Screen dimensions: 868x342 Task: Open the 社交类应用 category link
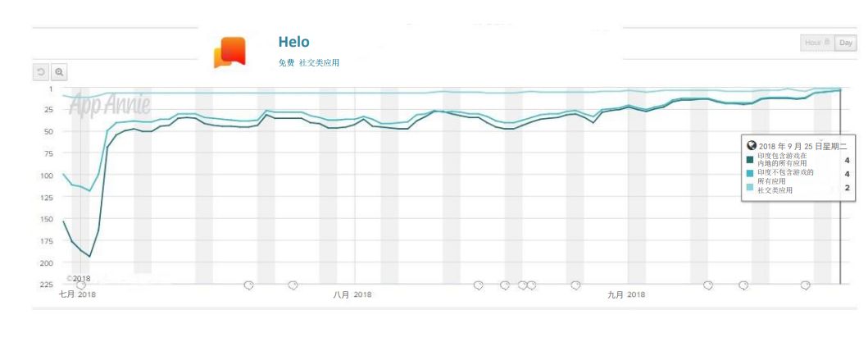click(x=319, y=63)
